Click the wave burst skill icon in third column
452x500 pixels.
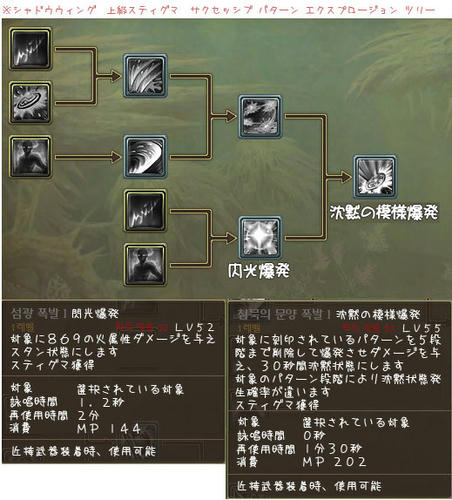(260, 116)
